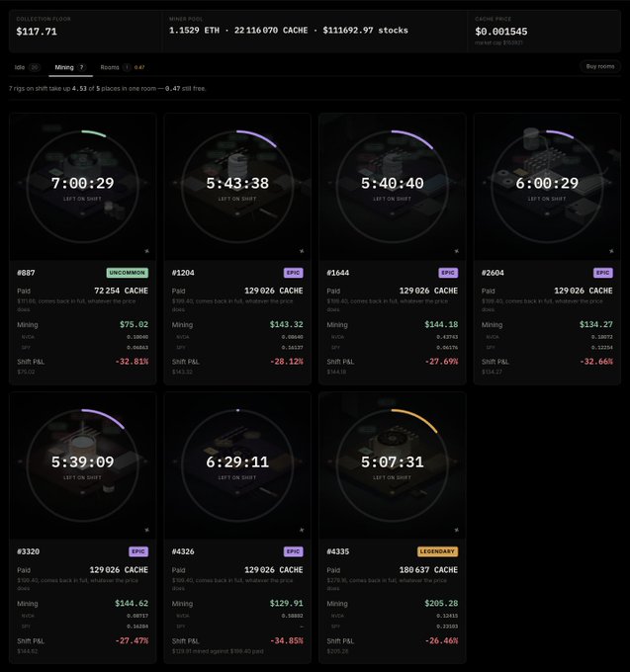Click rig ID #4326

coord(183,552)
